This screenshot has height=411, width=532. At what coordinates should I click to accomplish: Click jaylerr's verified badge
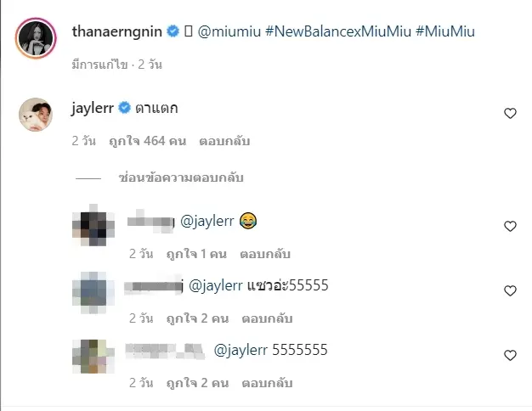pos(125,108)
